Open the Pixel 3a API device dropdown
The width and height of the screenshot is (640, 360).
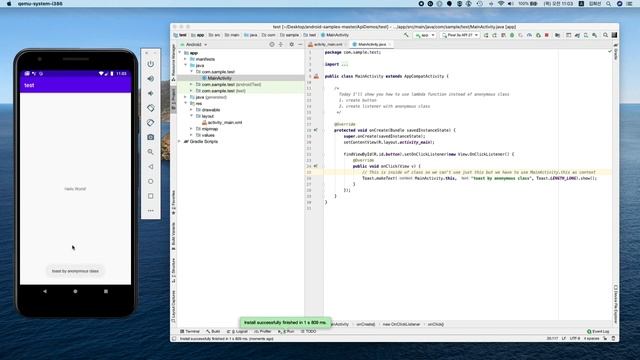pos(460,36)
